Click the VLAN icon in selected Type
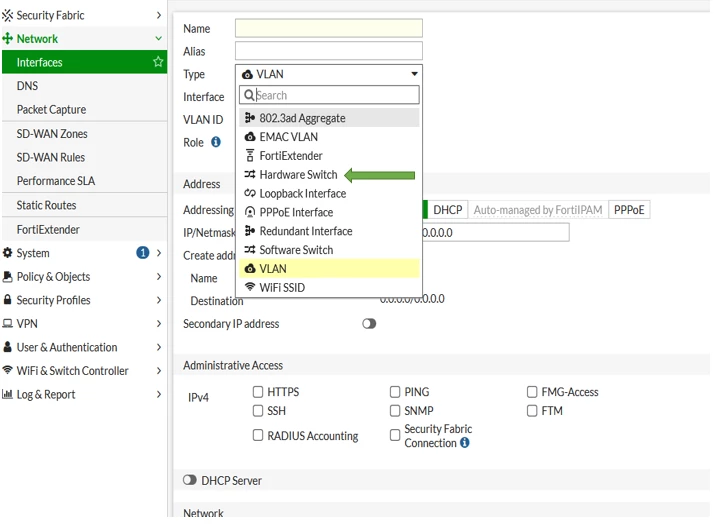Screen dimensions: 714x527 tap(247, 74)
